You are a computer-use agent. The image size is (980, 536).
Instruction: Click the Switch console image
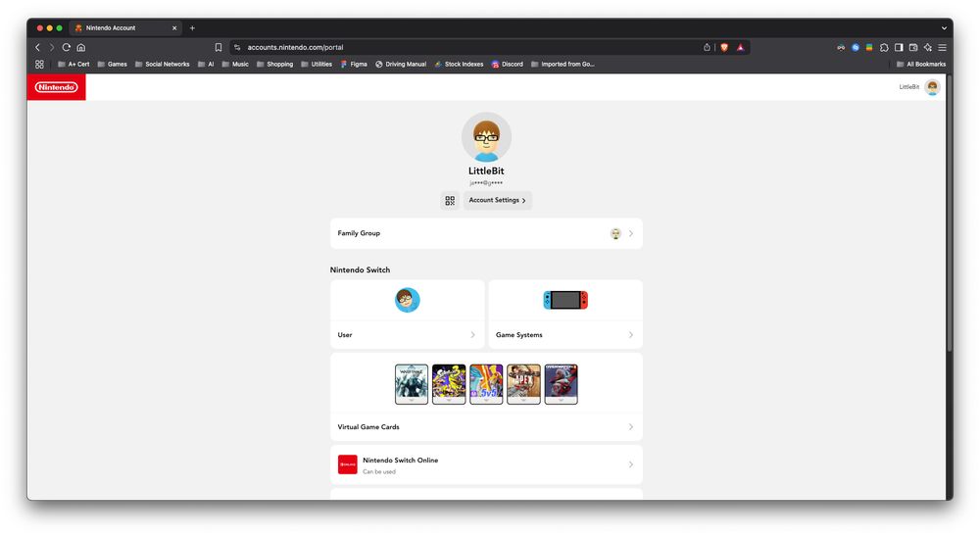(x=565, y=301)
